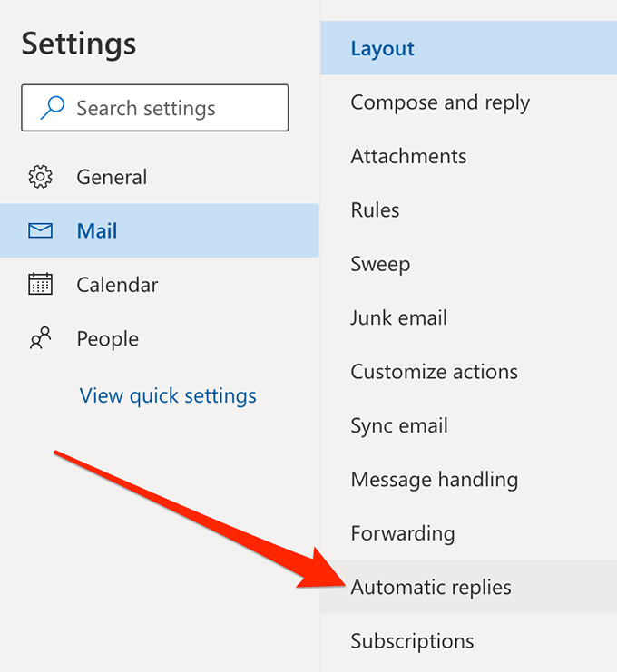The height and width of the screenshot is (672, 617).
Task: Open Message handling settings
Action: [468, 479]
